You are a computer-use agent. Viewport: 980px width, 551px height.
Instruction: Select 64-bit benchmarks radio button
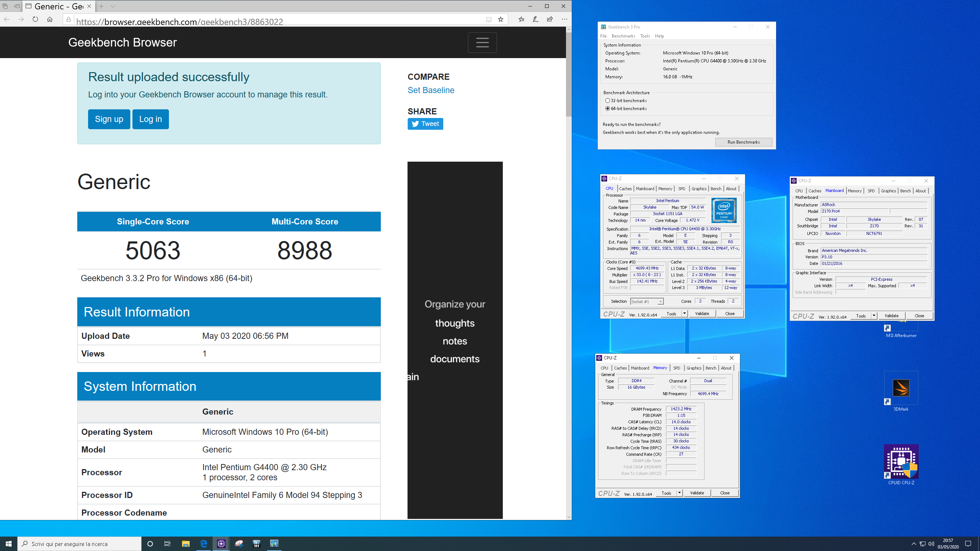[607, 109]
